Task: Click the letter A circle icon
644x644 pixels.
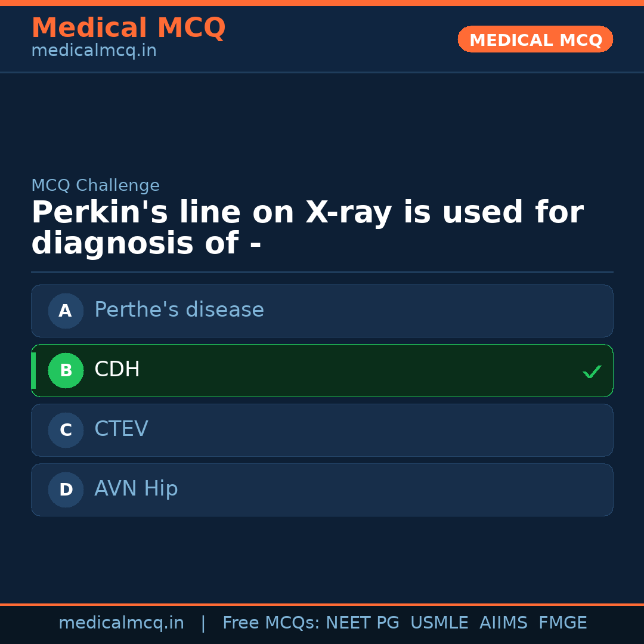Action: [66, 311]
